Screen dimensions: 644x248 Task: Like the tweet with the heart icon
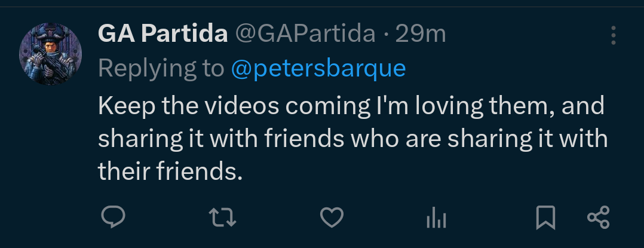tap(332, 218)
